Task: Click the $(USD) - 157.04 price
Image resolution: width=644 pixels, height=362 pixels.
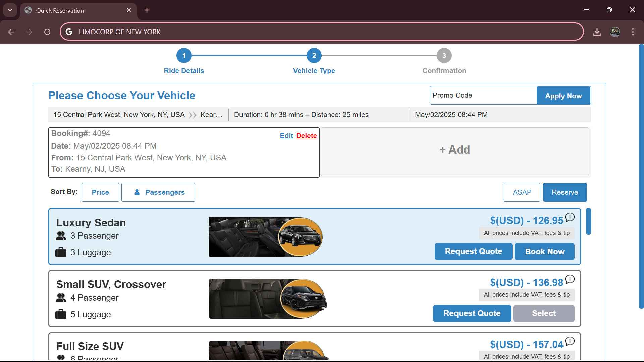Action: [x=527, y=345]
